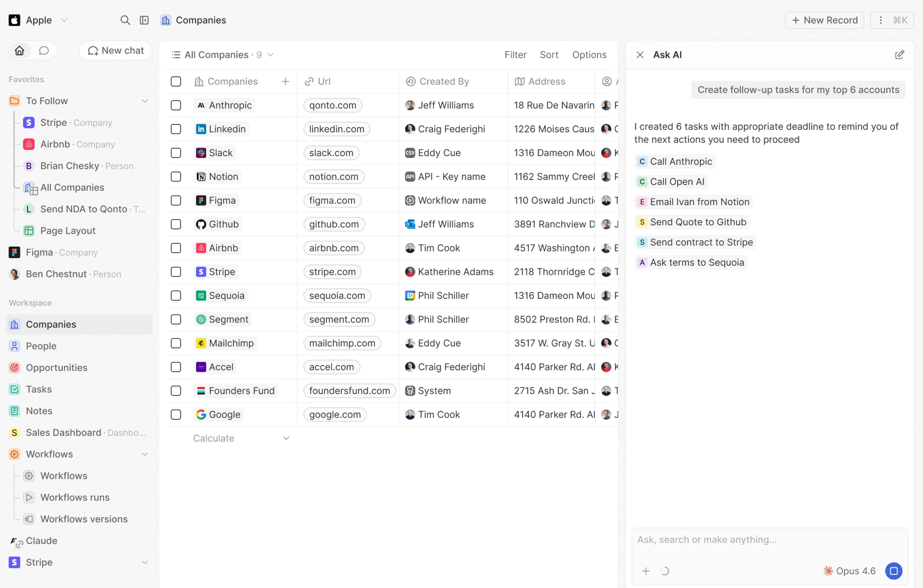The height and width of the screenshot is (588, 923).
Task: Click Filter in the table toolbar
Action: pos(515,55)
